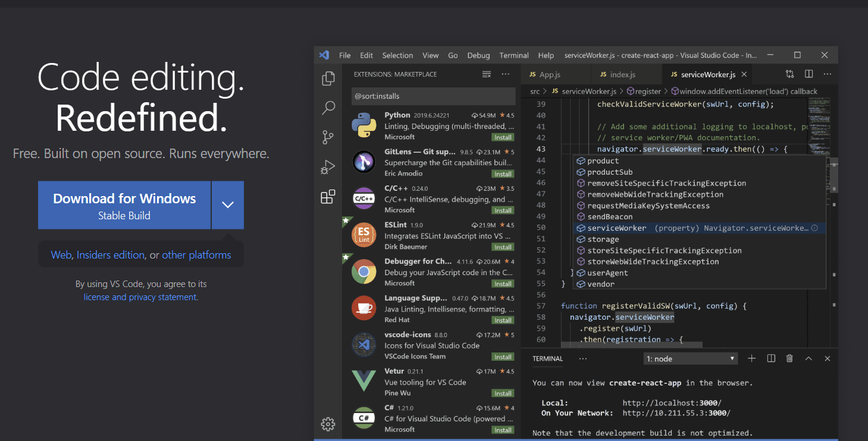
Task: Follow the Insiders edition link
Action: (111, 255)
